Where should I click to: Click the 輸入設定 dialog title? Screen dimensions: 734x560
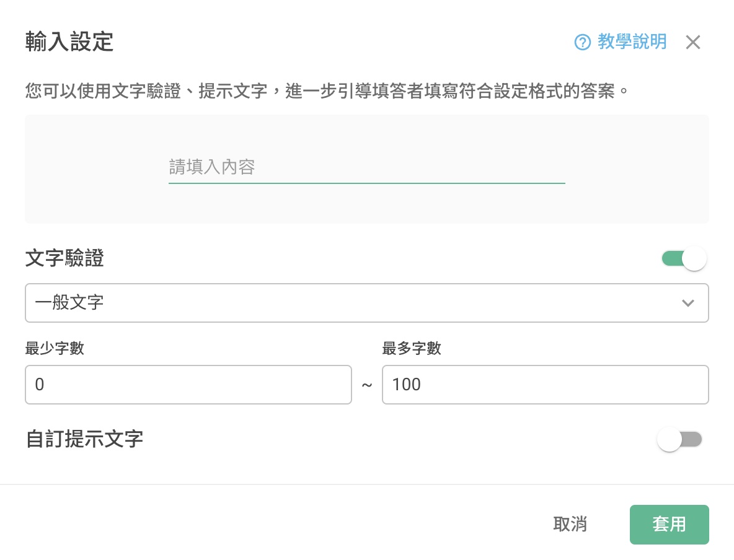tap(68, 42)
